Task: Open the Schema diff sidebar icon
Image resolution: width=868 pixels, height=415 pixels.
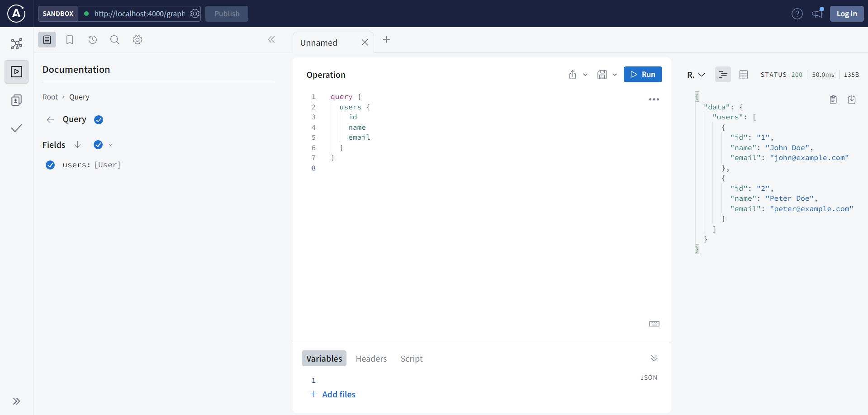Action: [x=16, y=100]
